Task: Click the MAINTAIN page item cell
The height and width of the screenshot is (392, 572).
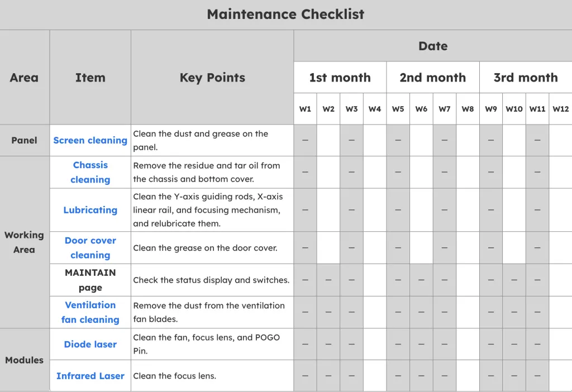Action: pyautogui.click(x=90, y=280)
